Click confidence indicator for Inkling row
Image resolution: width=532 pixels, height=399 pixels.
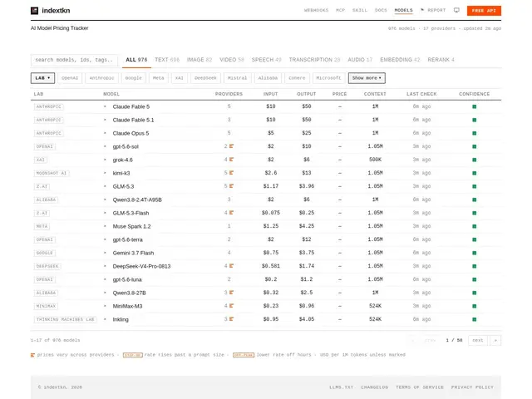475,319
